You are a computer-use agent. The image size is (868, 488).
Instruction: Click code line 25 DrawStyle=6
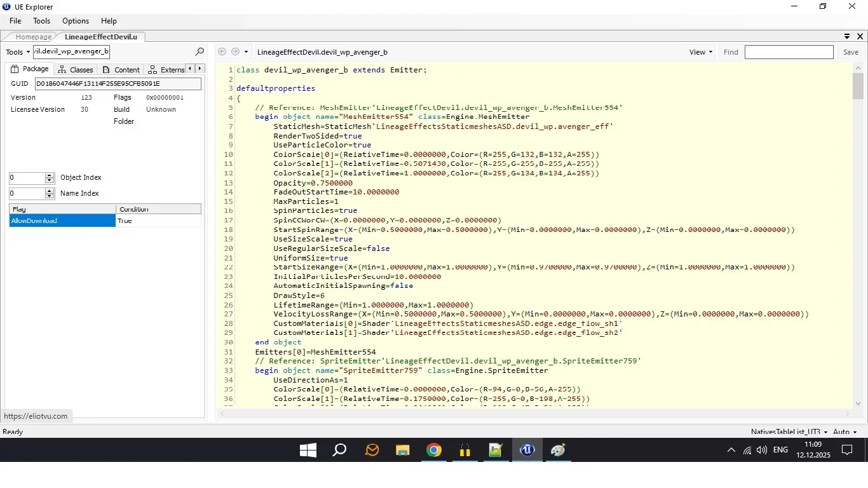[x=299, y=295]
